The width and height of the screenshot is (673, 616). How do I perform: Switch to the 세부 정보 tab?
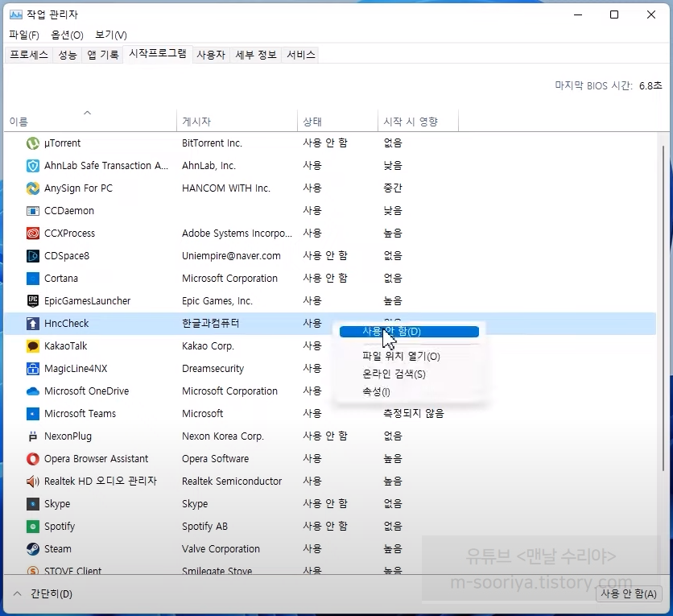click(256, 55)
